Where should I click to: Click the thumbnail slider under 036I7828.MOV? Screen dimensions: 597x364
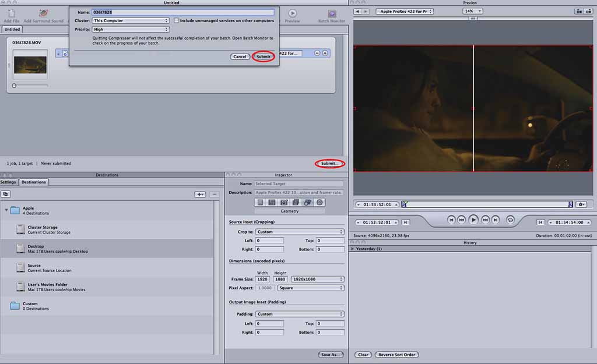point(15,86)
